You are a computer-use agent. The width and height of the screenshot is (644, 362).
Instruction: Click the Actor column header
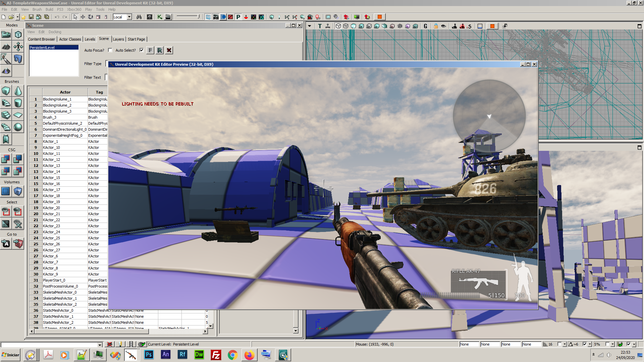(x=65, y=92)
